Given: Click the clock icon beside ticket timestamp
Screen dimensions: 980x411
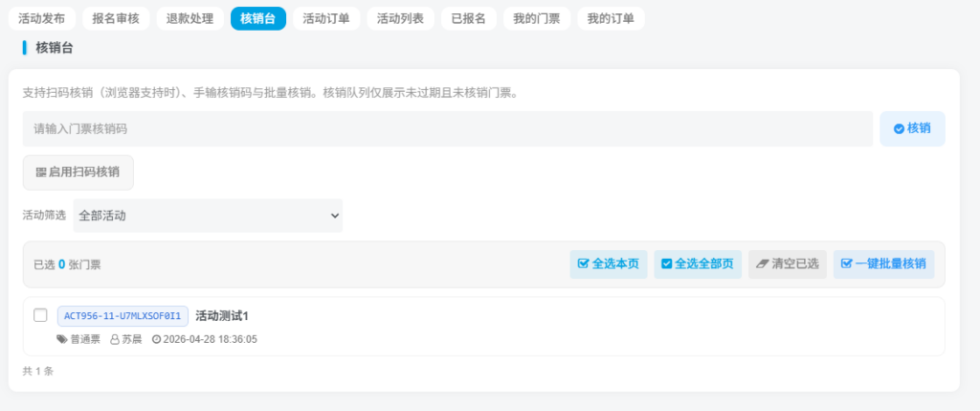Looking at the screenshot, I should click(x=157, y=339).
